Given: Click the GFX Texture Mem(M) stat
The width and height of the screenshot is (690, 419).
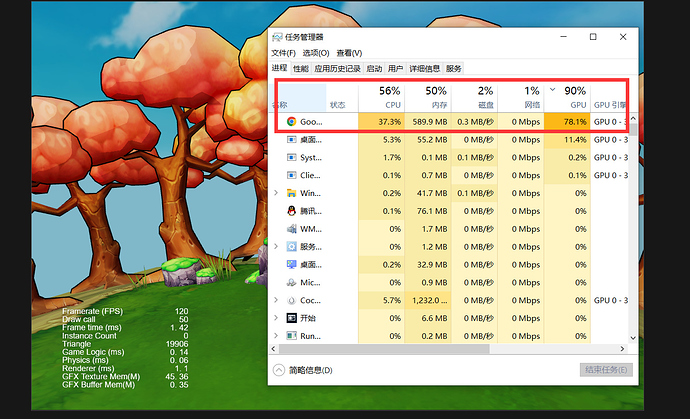Looking at the screenshot, I should pyautogui.click(x=125, y=377).
